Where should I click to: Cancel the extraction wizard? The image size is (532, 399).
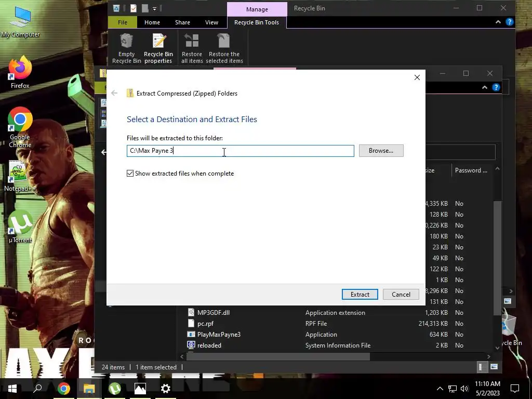coord(401,295)
